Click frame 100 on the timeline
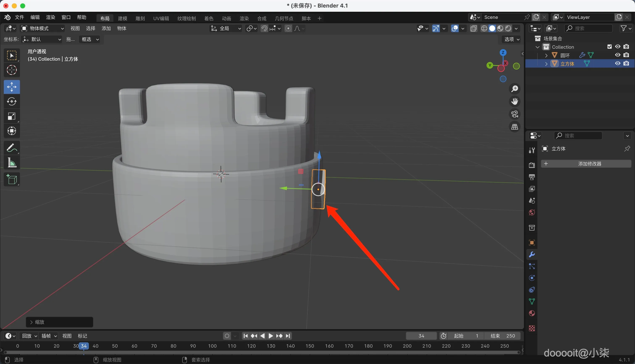 212,346
